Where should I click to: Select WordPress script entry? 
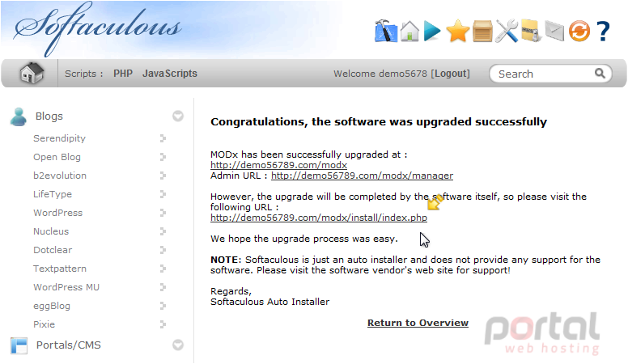(57, 213)
